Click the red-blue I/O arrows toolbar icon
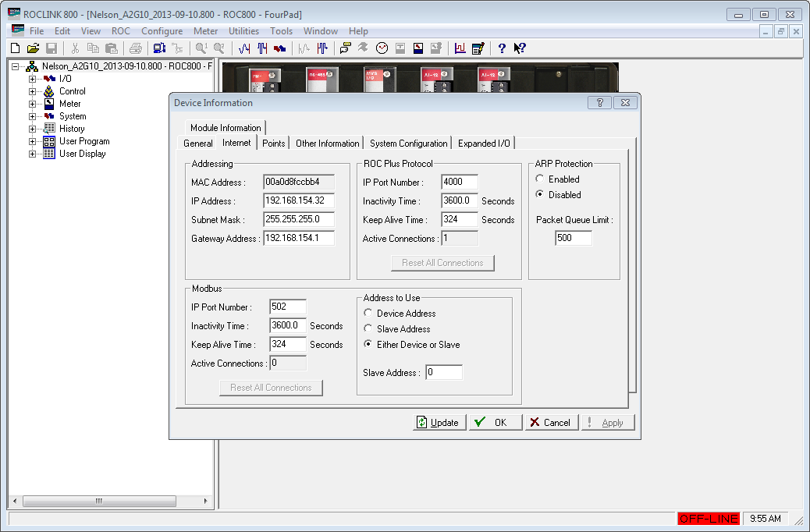810x532 pixels. (x=279, y=48)
